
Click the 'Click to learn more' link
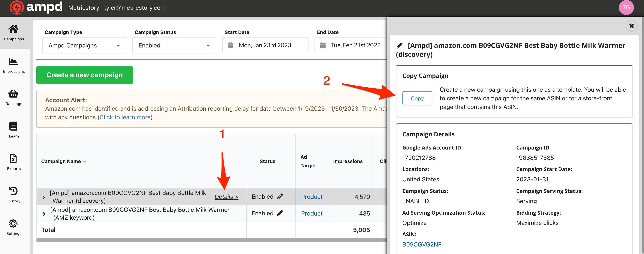(125, 117)
